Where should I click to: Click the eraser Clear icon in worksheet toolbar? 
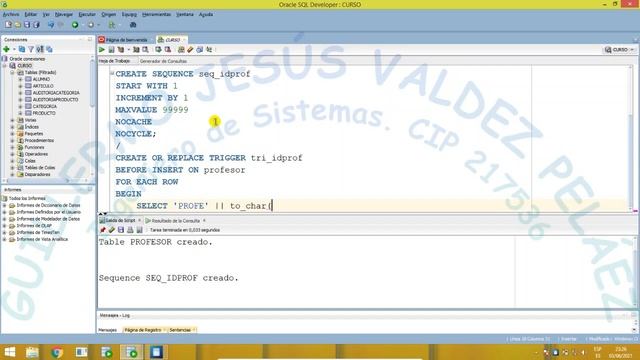pos(190,50)
